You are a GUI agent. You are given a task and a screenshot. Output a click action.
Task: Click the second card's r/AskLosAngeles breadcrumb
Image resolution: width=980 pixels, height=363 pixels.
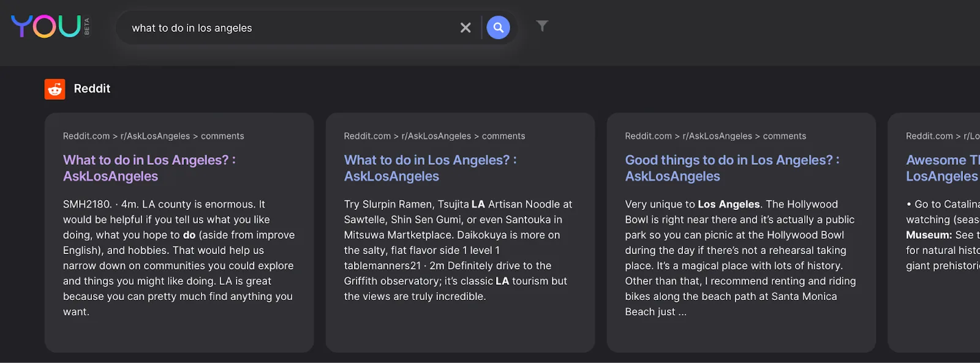(x=436, y=136)
